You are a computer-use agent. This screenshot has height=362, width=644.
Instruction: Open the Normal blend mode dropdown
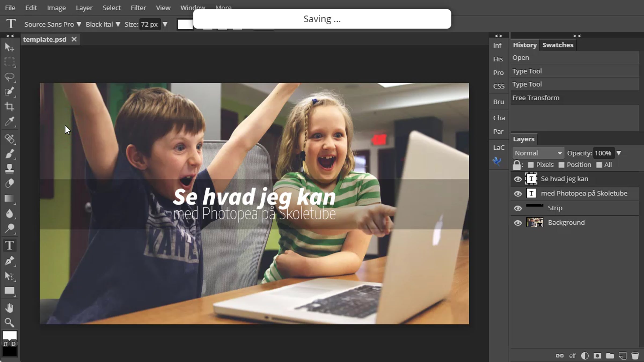coord(538,153)
